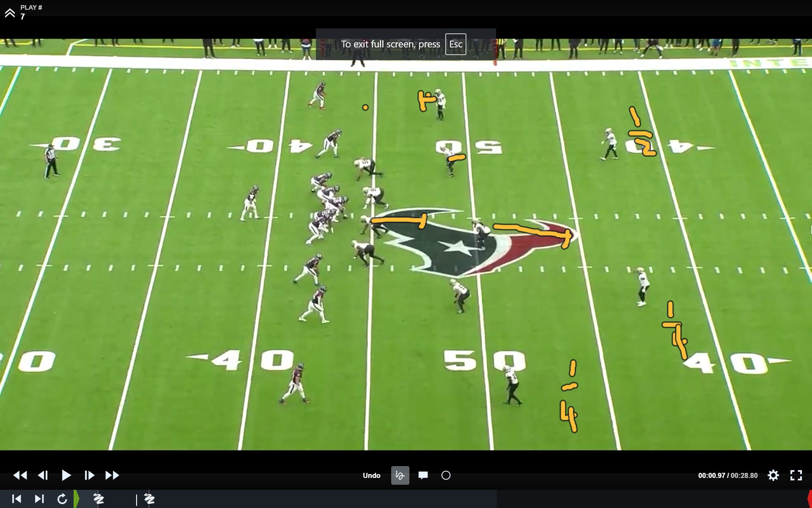Toggle the freehand drawing tool
Screen dimensions: 812x508
(x=400, y=475)
